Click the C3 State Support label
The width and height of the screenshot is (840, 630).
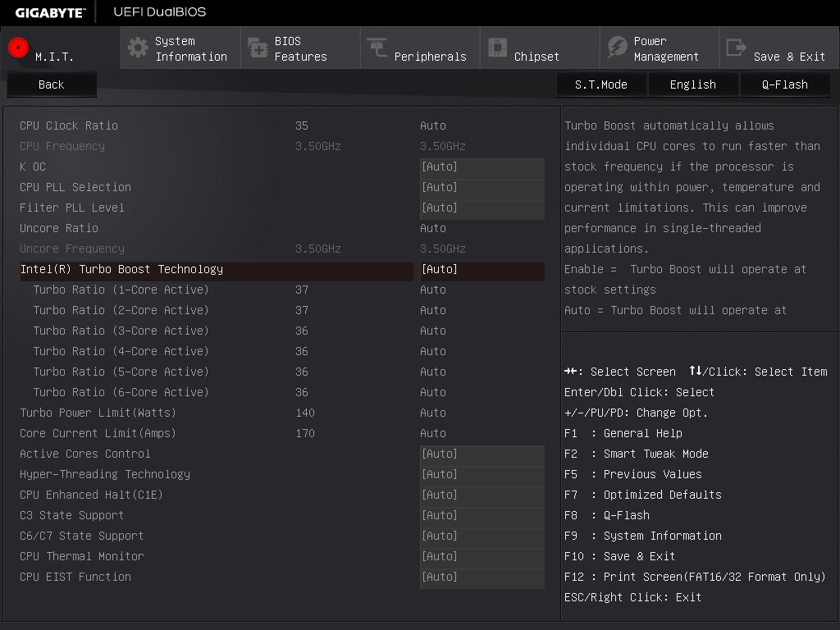(x=72, y=515)
